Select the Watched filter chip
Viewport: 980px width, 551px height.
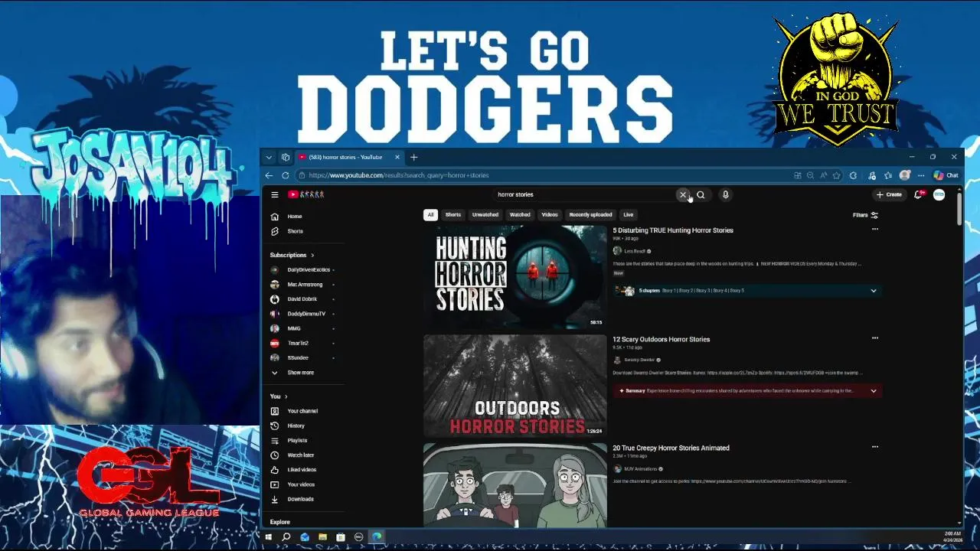[x=520, y=214]
